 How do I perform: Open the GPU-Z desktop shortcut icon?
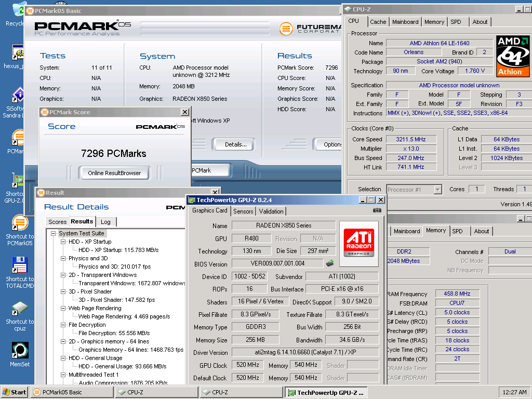pyautogui.click(x=18, y=181)
